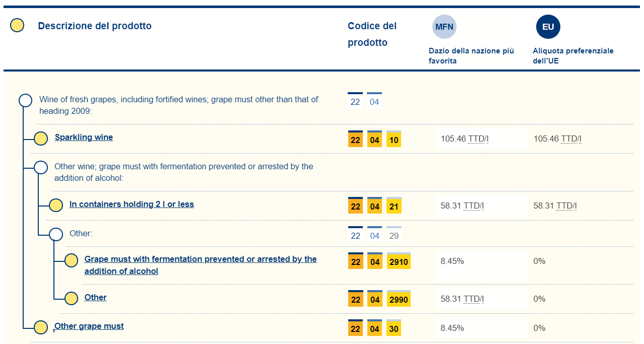Click the product code 10 yellow box
This screenshot has width=644, height=344.
coord(394,140)
